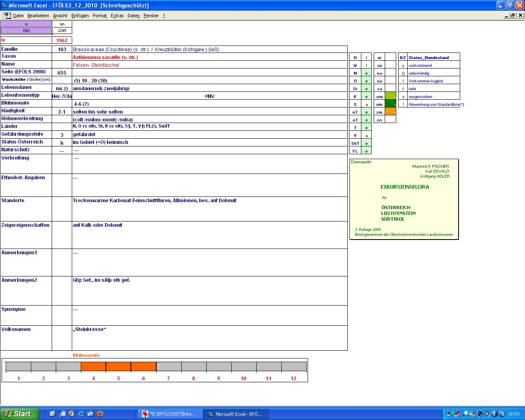This screenshot has width=525, height=420.
Task: Open the Einfügen menu
Action: tap(80, 16)
